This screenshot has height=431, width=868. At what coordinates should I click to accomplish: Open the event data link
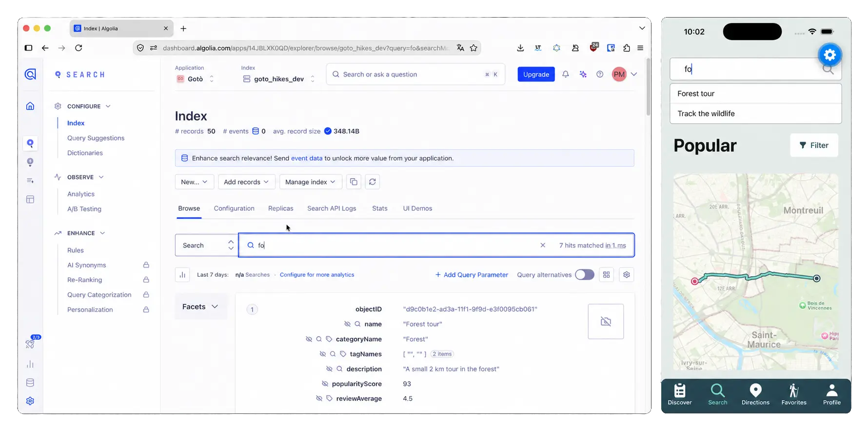pos(307,158)
